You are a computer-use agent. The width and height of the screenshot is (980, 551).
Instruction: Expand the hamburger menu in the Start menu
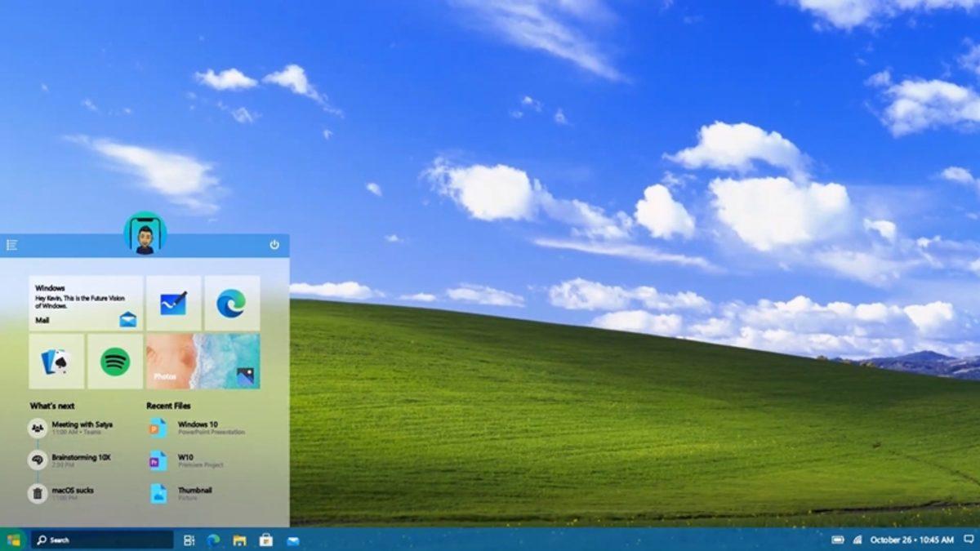pos(11,243)
